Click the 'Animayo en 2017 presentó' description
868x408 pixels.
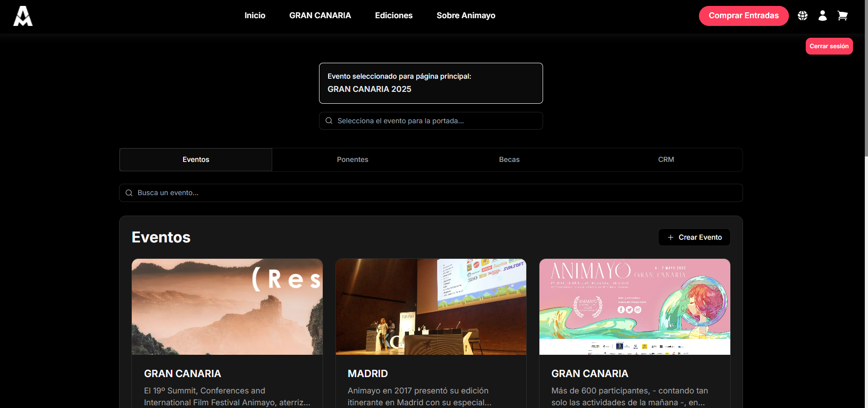419,397
